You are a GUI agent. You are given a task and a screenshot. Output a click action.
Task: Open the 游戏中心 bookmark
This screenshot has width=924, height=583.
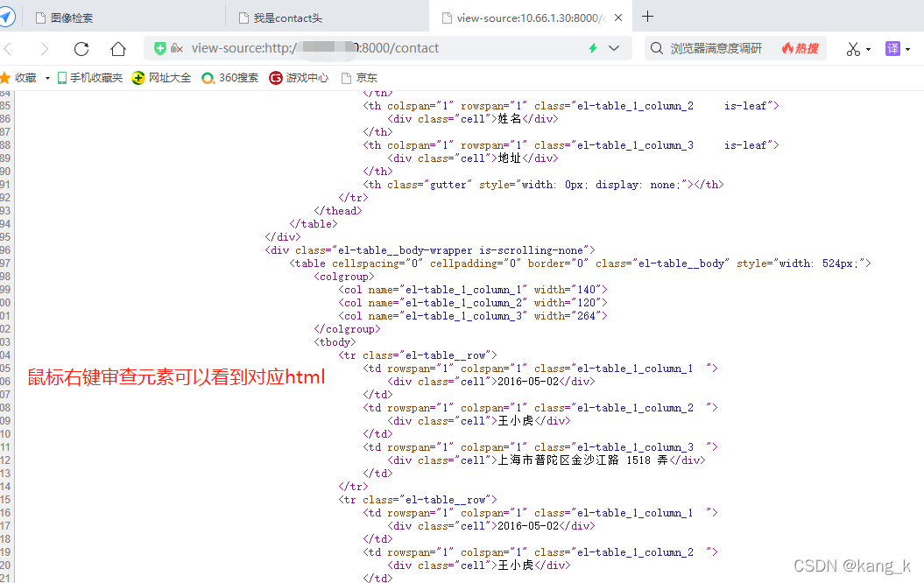click(300, 78)
